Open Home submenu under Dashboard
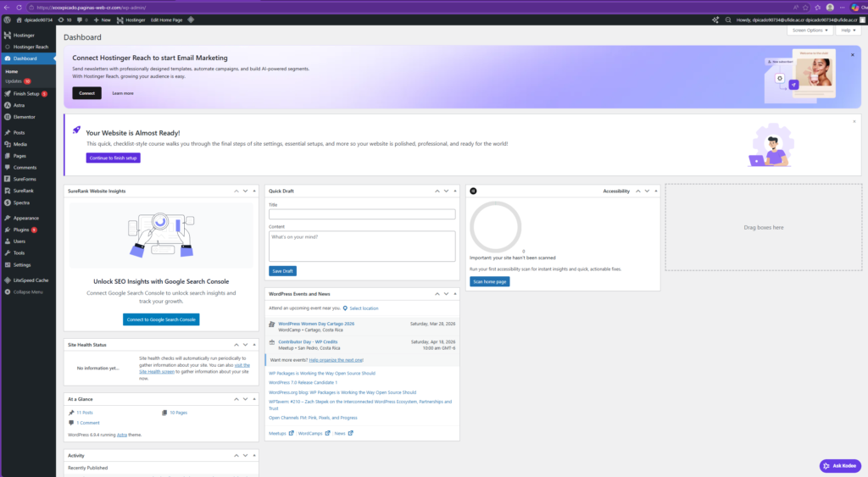 click(x=12, y=71)
